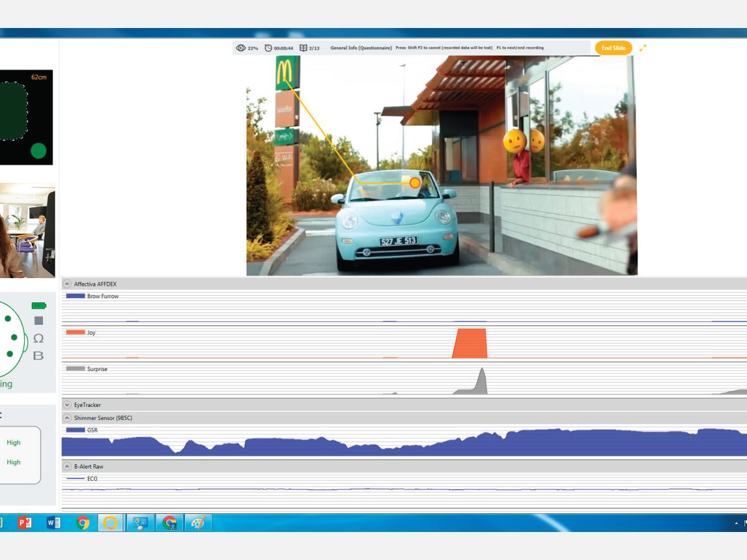Image resolution: width=747 pixels, height=560 pixels.
Task: Expand the EyeTracker section
Action: [x=67, y=404]
